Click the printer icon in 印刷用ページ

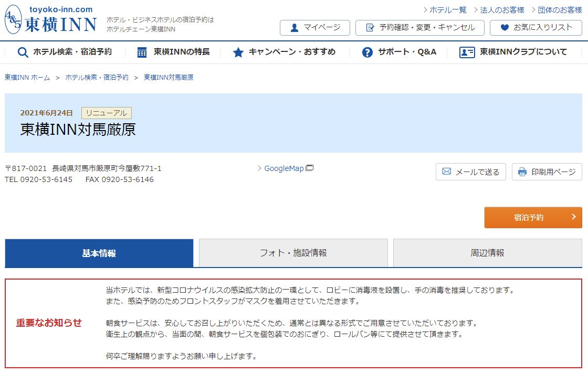522,172
